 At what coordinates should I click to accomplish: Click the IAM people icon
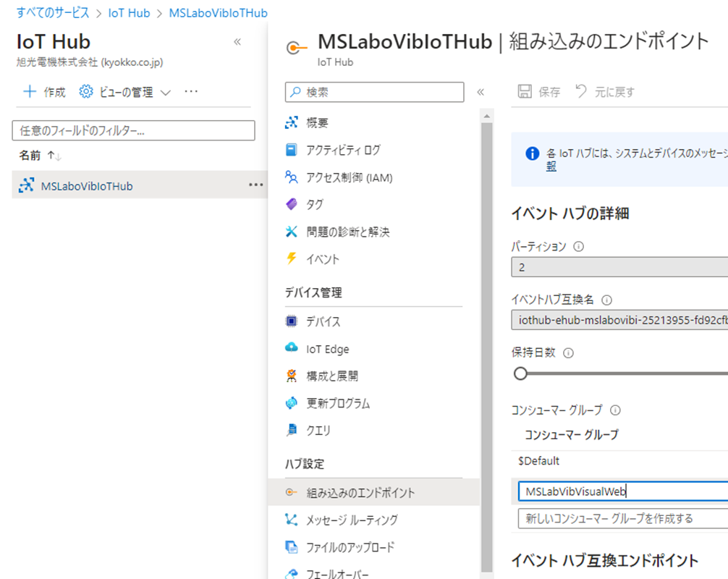pyautogui.click(x=291, y=177)
